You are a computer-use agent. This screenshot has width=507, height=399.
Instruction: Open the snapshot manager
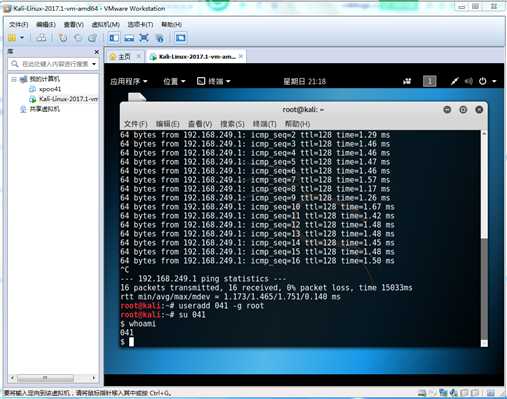point(92,38)
